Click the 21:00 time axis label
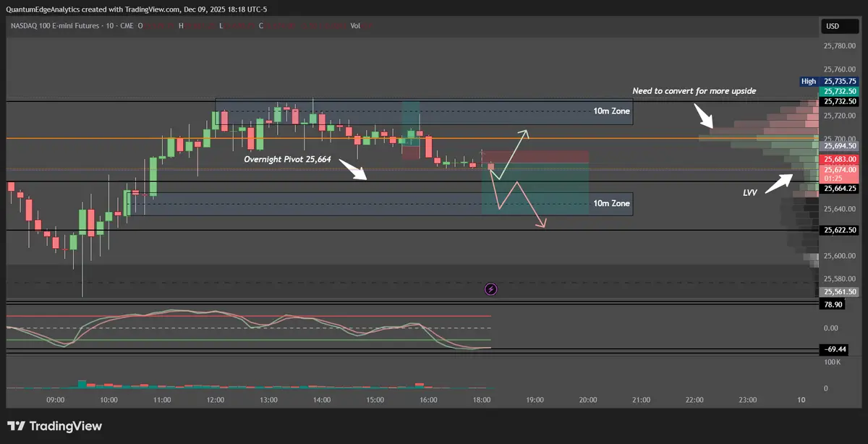The height and width of the screenshot is (444, 868). [641, 399]
